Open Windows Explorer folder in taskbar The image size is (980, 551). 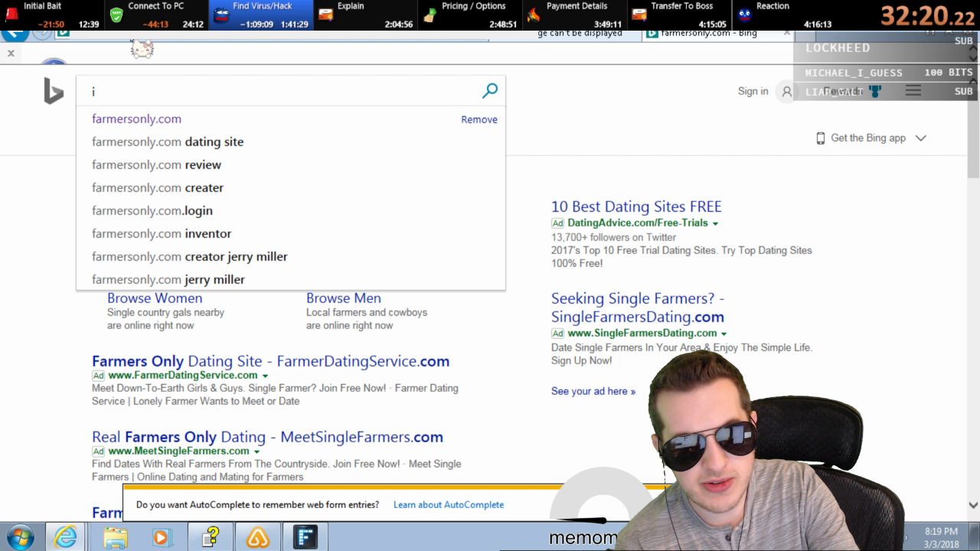tap(115, 537)
